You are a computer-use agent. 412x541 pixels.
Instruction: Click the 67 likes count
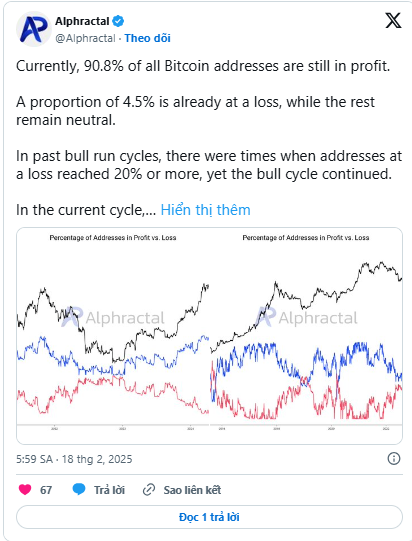pyautogui.click(x=46, y=490)
